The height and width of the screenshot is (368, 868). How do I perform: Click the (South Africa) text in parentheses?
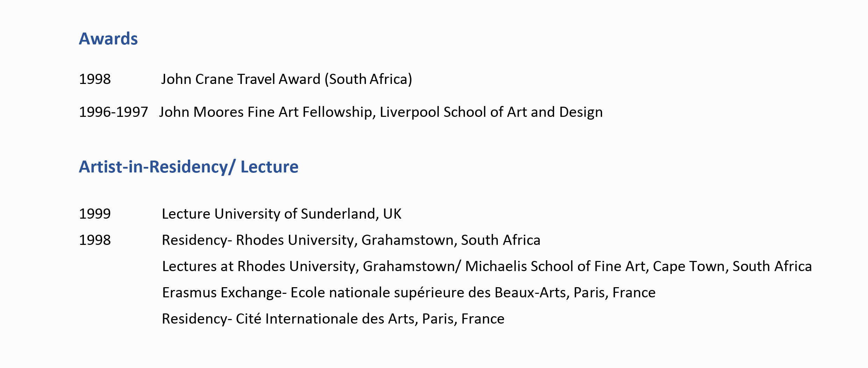[368, 79]
